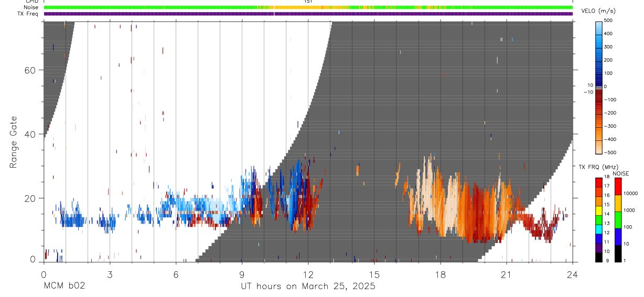Select green swatch in NOISE legend
Screen dimensions: 644x297
point(618,220)
